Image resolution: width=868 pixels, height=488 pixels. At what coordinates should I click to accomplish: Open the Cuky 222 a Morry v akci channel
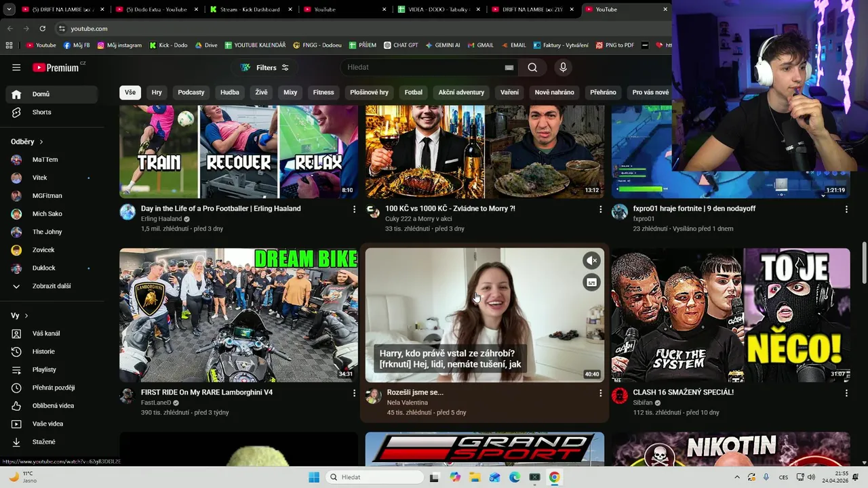pos(418,219)
